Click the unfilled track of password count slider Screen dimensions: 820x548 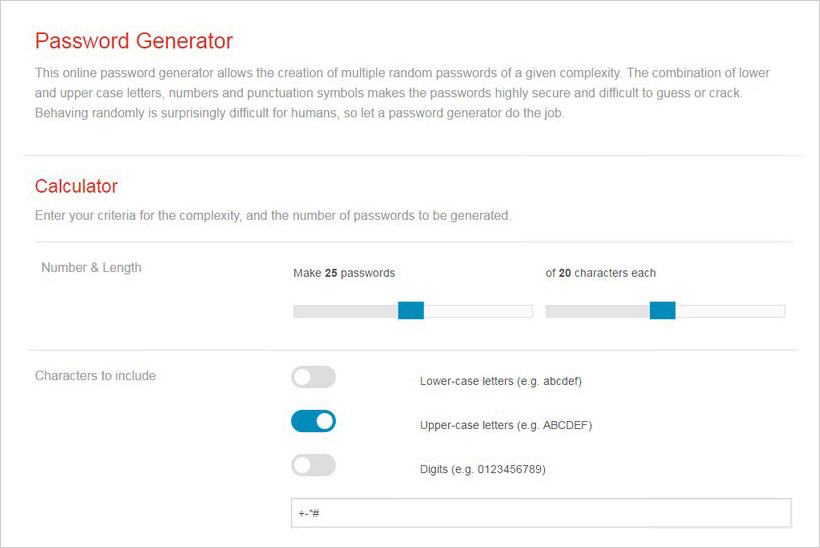click(x=478, y=311)
